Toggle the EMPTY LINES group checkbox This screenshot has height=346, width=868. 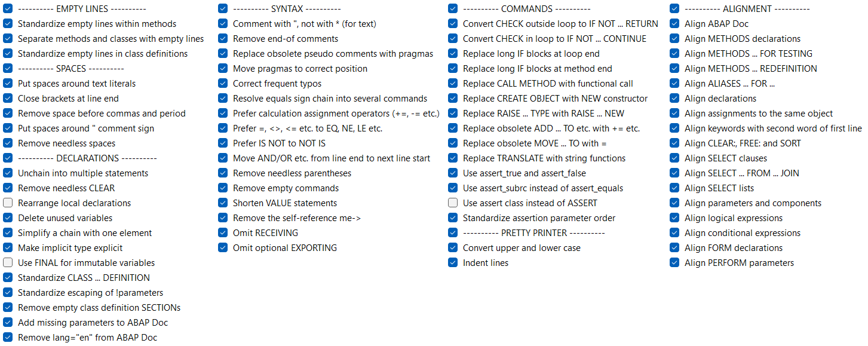8,9
